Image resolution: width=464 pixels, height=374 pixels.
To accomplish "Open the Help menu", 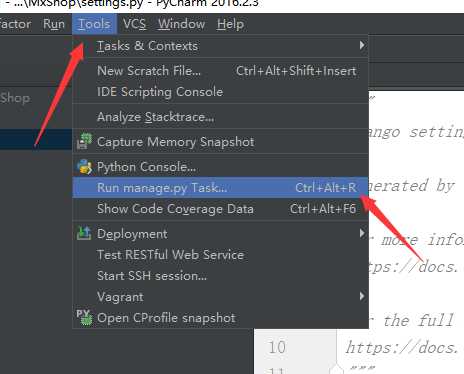I will click(230, 24).
